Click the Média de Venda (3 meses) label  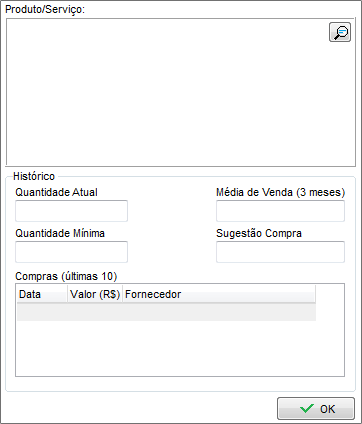[280, 192]
